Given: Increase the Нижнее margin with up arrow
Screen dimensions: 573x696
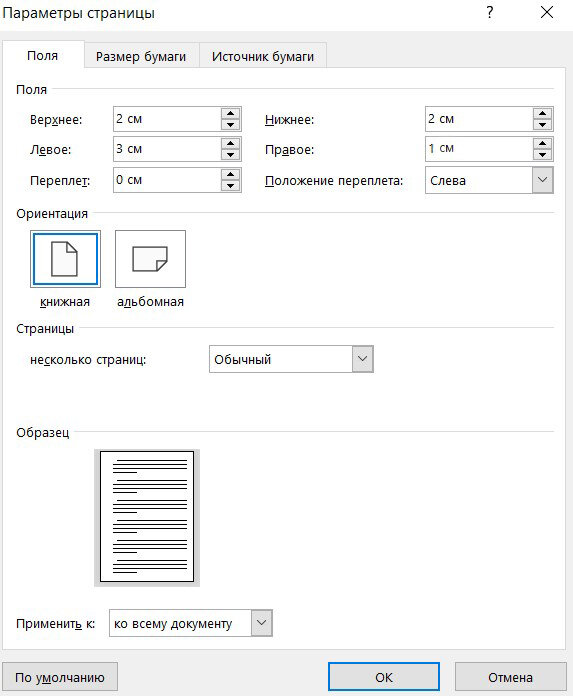Looking at the screenshot, I should [x=542, y=113].
